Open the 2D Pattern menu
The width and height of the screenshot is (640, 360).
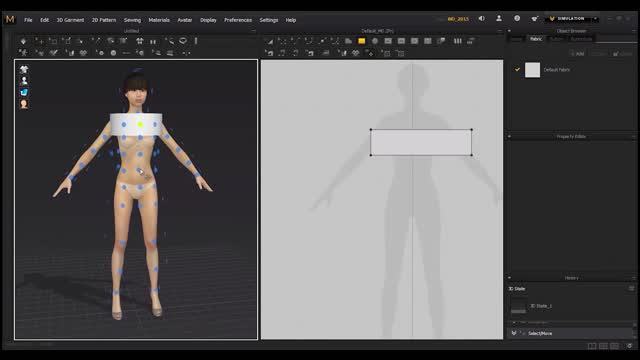104,20
